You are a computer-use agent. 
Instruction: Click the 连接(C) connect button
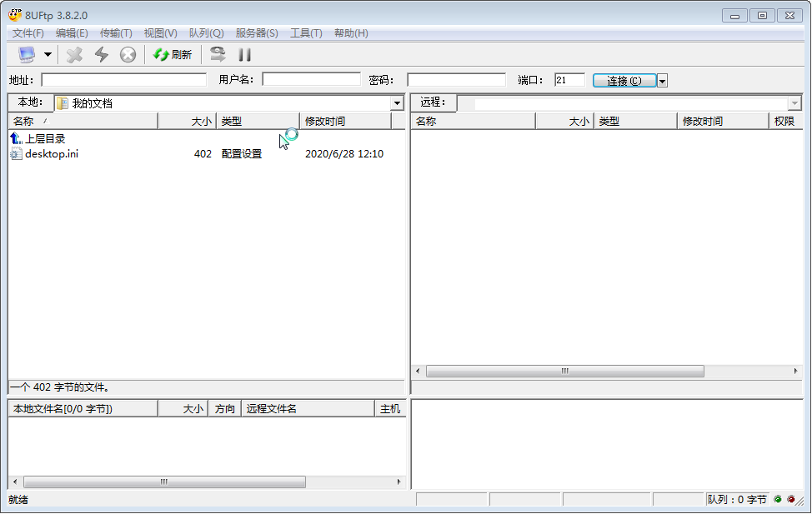pos(624,81)
